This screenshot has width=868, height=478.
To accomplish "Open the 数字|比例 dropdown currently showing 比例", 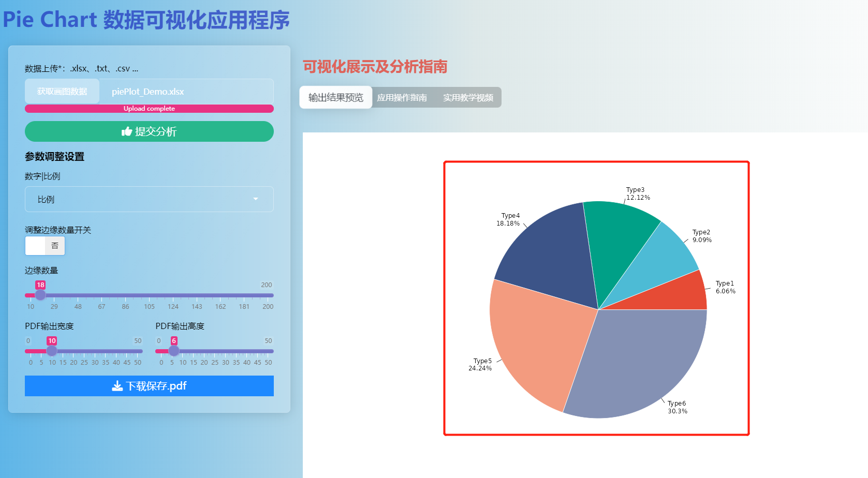I will [149, 199].
